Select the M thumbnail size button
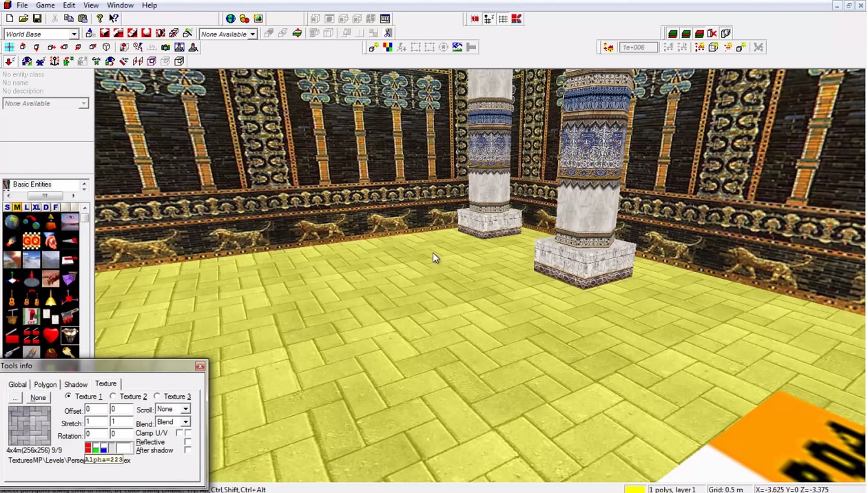The width and height of the screenshot is (868, 493). click(17, 207)
